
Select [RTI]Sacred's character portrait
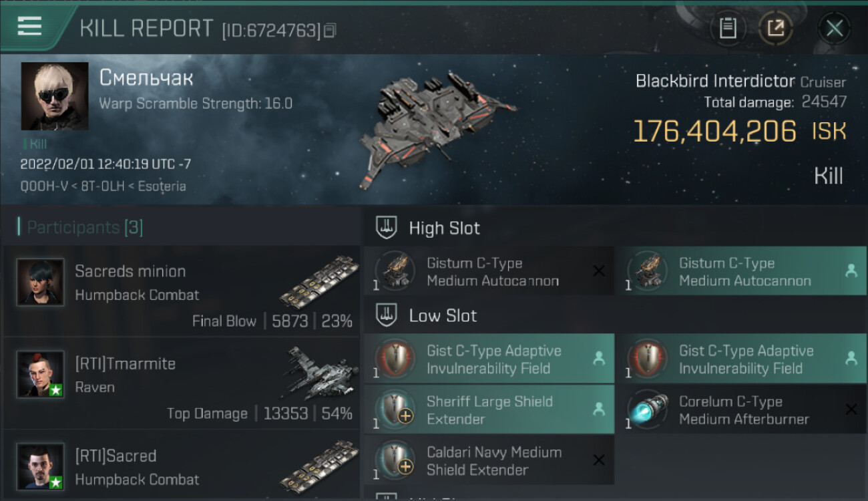(41, 466)
